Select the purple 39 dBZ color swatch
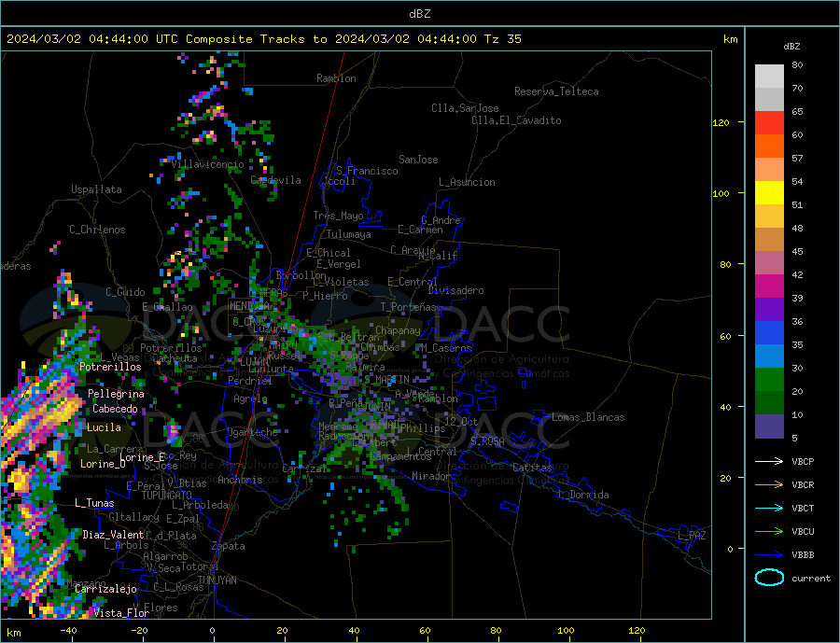The width and height of the screenshot is (840, 643). tap(769, 310)
